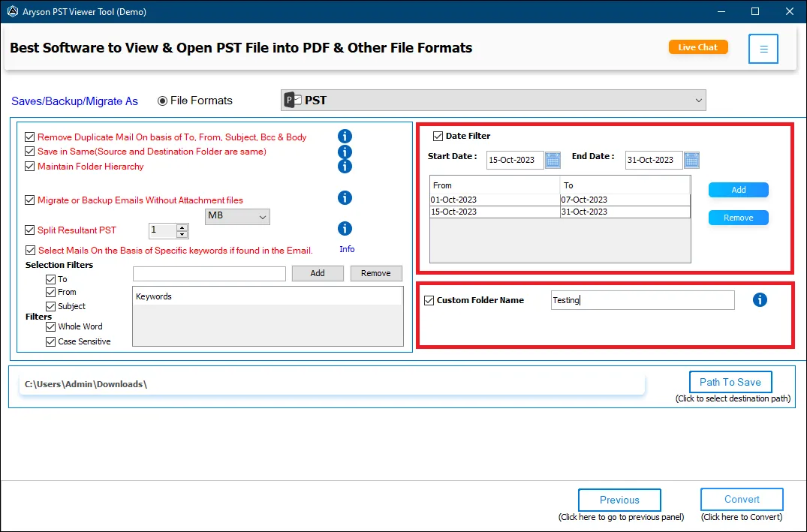The width and height of the screenshot is (807, 532).
Task: Click Keywords list header
Action: pyautogui.click(x=267, y=296)
